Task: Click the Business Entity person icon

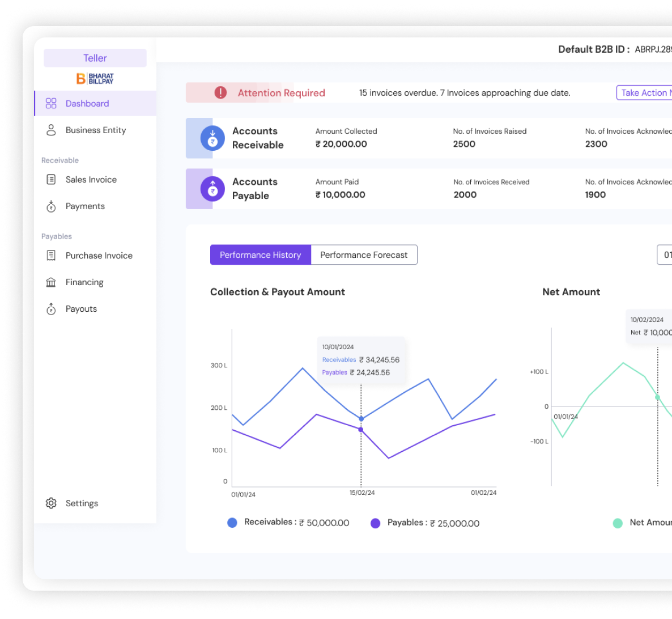Action: point(51,130)
